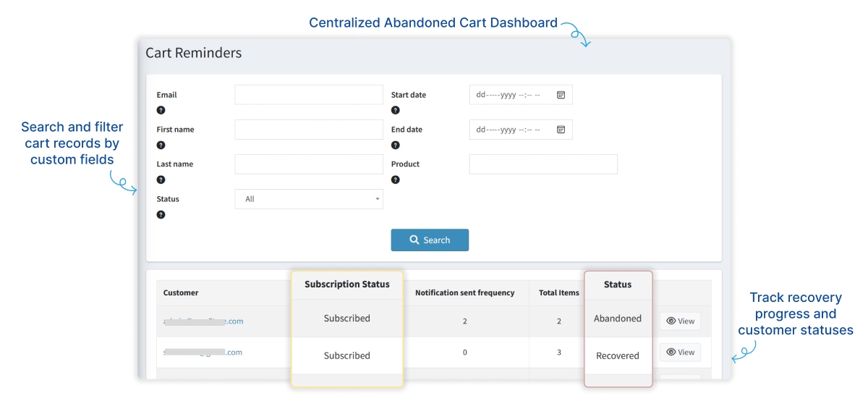This screenshot has width=868, height=417.
Task: Click the help icon under First name label
Action: [x=161, y=145]
